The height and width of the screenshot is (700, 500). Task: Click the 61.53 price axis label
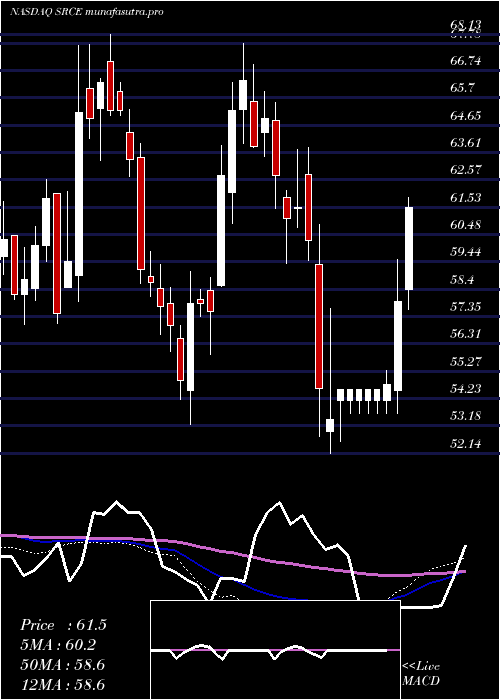[x=466, y=197]
